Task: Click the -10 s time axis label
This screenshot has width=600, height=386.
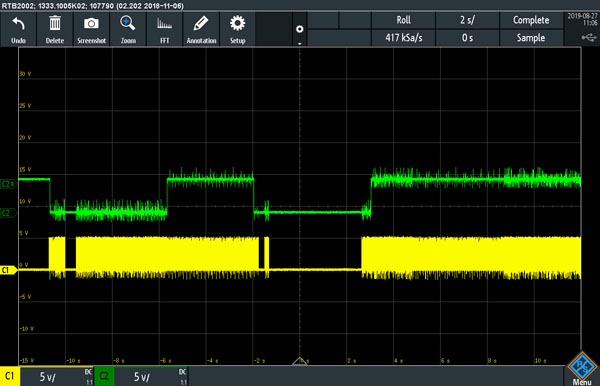Action: click(x=74, y=360)
